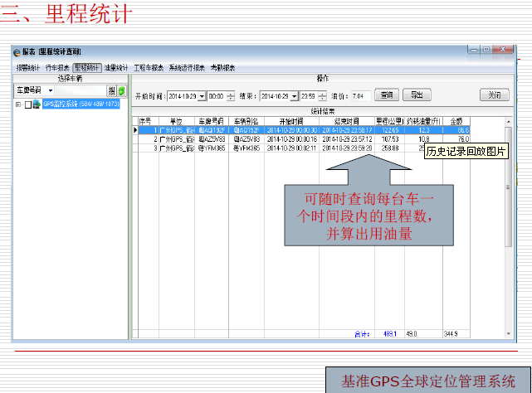Click the 油价 fuel price input field
This screenshot has height=393, width=532.
360,95
